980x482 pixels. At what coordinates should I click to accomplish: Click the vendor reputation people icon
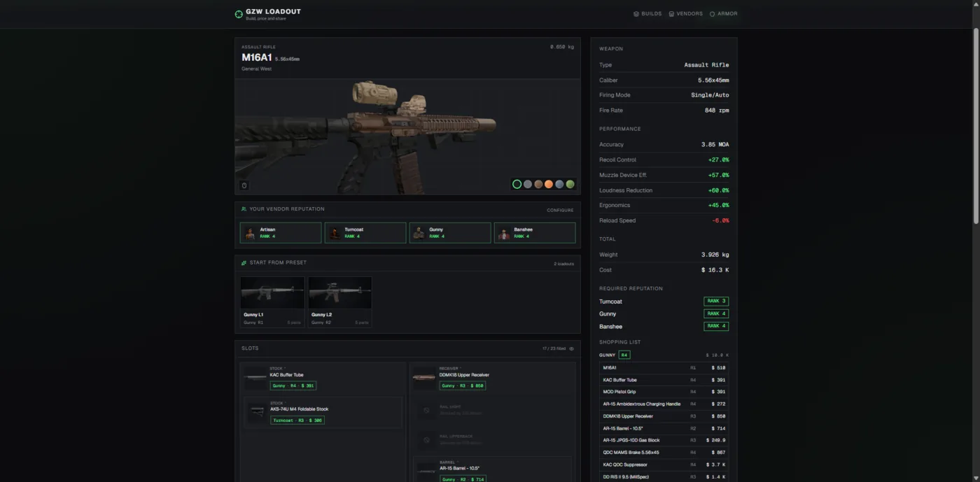click(x=244, y=209)
